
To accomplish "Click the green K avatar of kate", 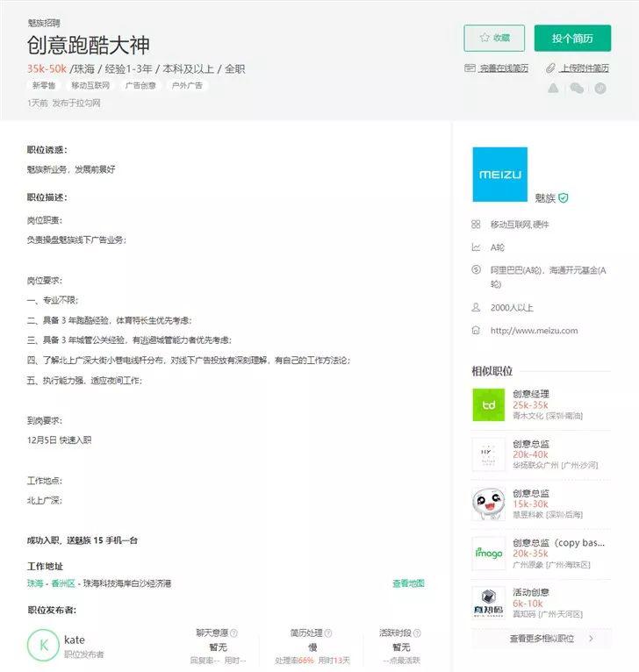I will 43,645.
